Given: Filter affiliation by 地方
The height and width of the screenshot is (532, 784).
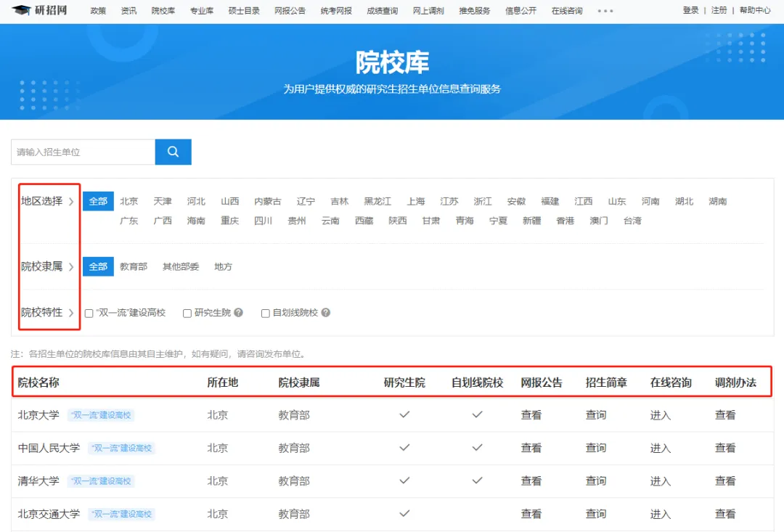Looking at the screenshot, I should click(223, 267).
